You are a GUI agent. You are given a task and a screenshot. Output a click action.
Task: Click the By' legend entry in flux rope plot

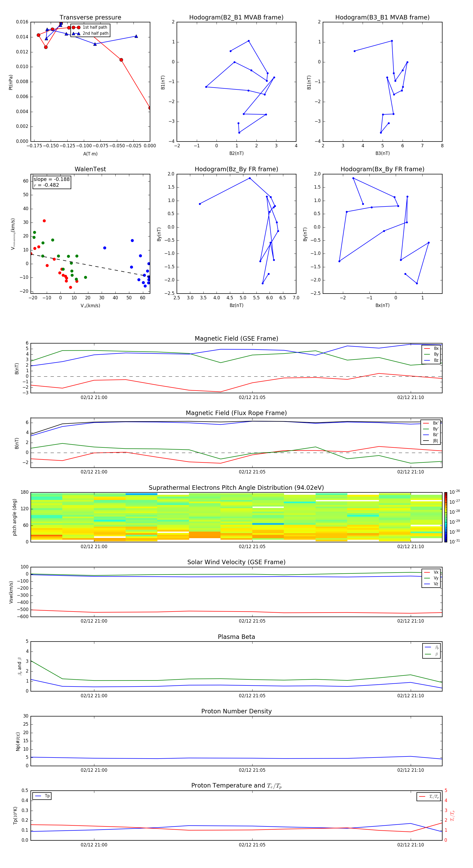click(431, 429)
